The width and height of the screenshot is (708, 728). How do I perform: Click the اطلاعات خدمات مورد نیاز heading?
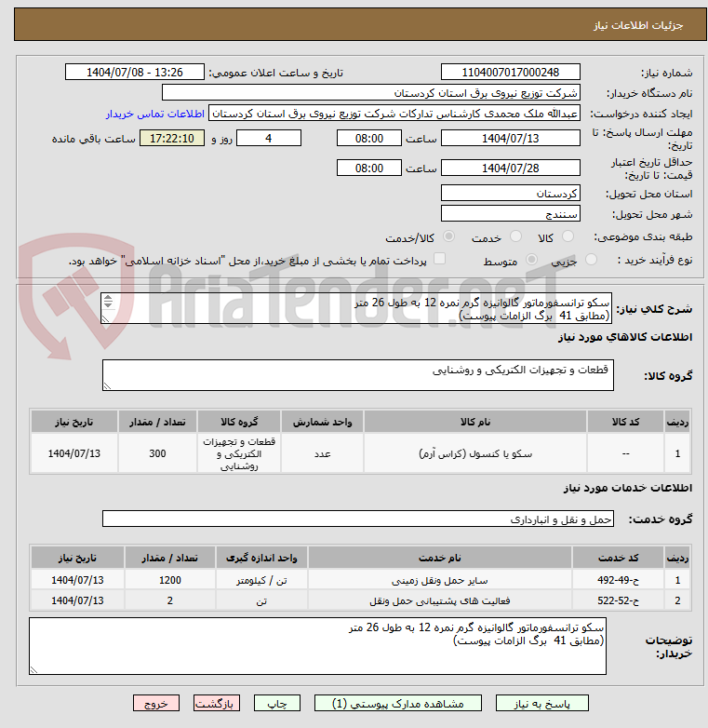pyautogui.click(x=628, y=488)
